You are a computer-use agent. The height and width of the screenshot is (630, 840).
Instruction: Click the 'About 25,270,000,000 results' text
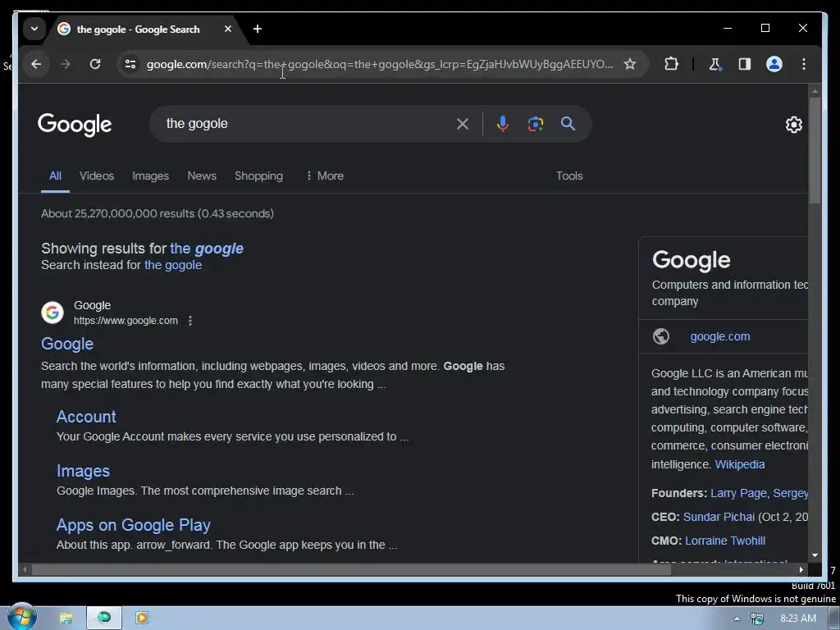157,214
